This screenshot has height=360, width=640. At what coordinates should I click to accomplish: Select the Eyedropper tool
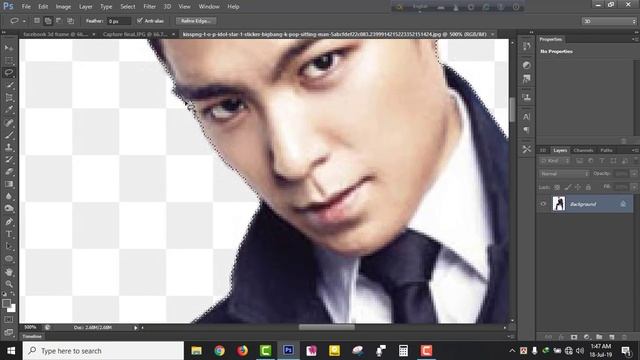point(9,110)
